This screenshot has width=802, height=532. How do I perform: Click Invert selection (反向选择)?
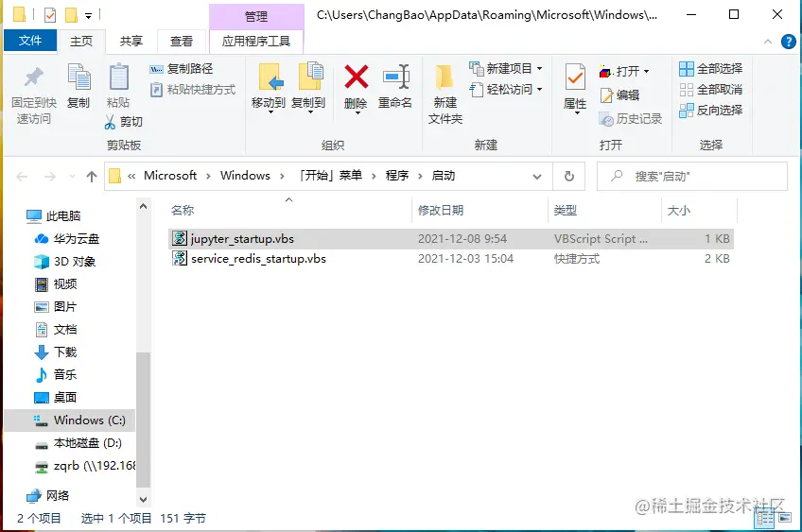711,110
